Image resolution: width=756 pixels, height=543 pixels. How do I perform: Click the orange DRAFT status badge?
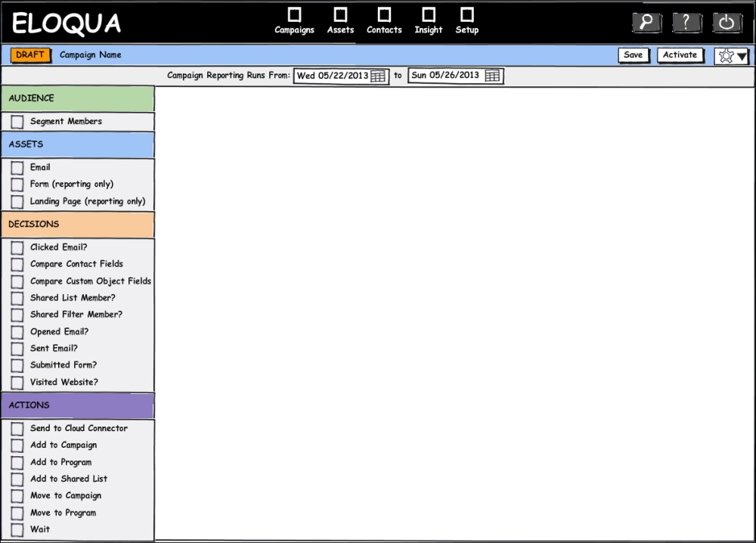coord(30,55)
